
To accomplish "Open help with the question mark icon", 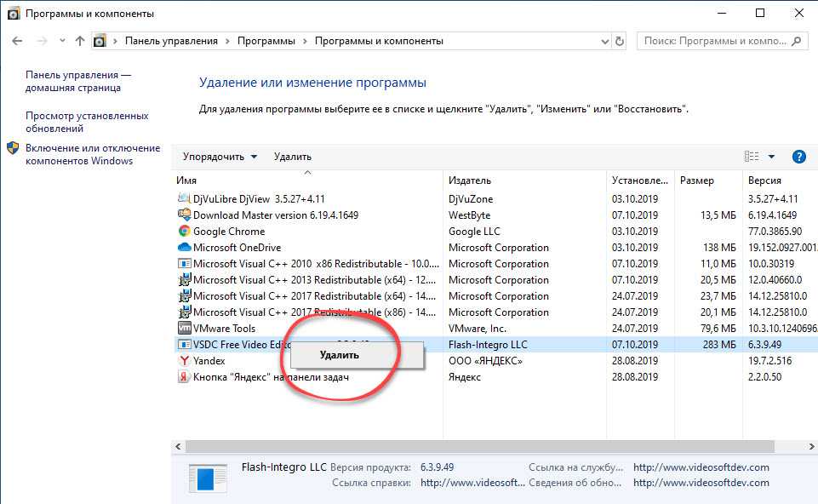I will click(798, 157).
